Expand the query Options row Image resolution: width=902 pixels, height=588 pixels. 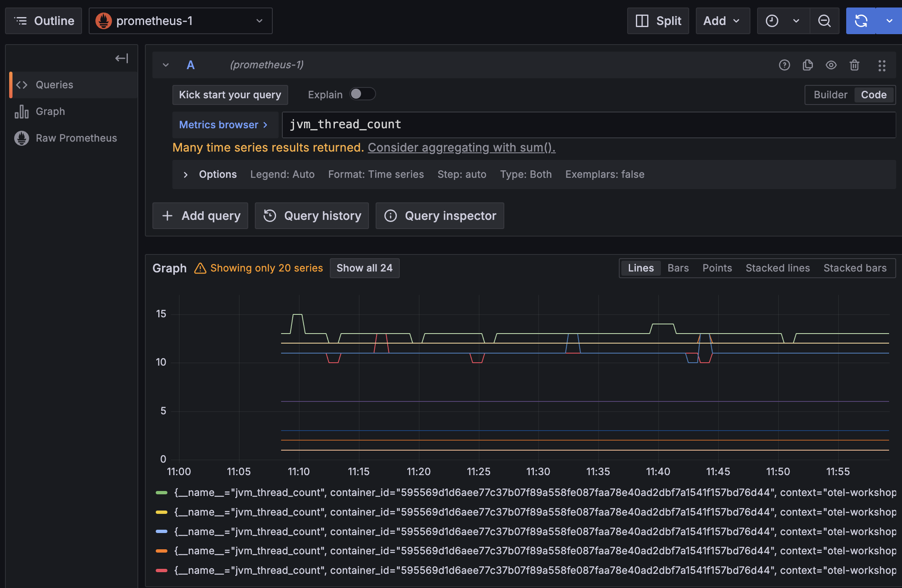186,174
